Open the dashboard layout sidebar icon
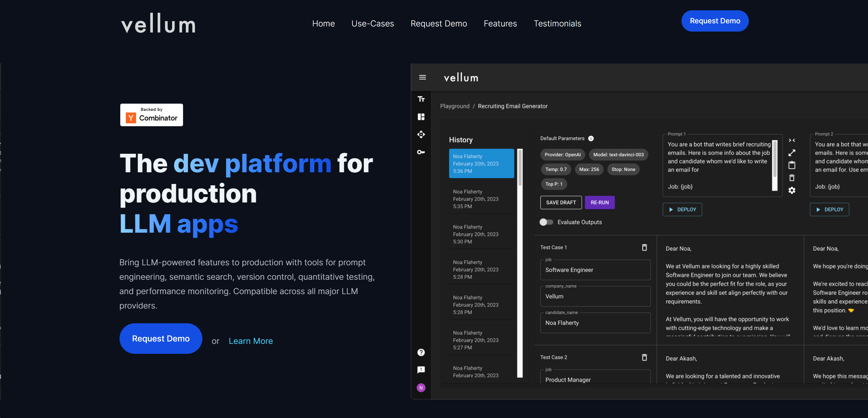868x418 pixels. click(421, 117)
